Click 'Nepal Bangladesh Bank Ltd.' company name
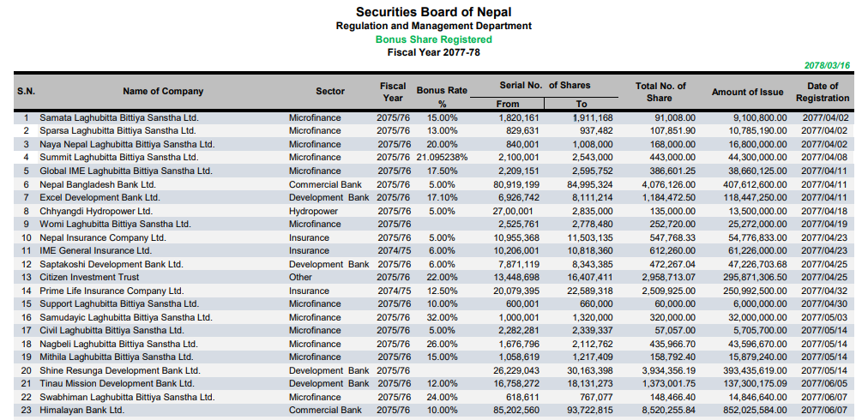This screenshot has height=420, width=868. click(98, 184)
